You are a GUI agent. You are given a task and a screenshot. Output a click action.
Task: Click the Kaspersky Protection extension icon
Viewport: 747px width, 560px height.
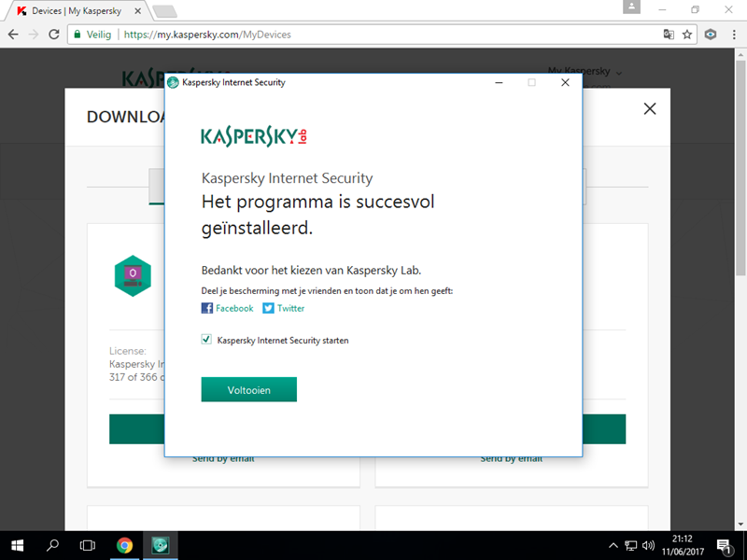point(711,35)
